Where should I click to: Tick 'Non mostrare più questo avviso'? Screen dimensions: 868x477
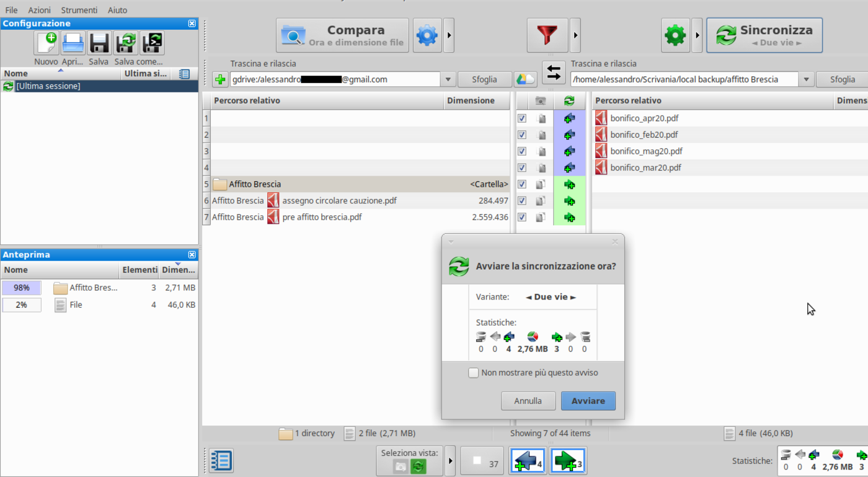click(474, 373)
